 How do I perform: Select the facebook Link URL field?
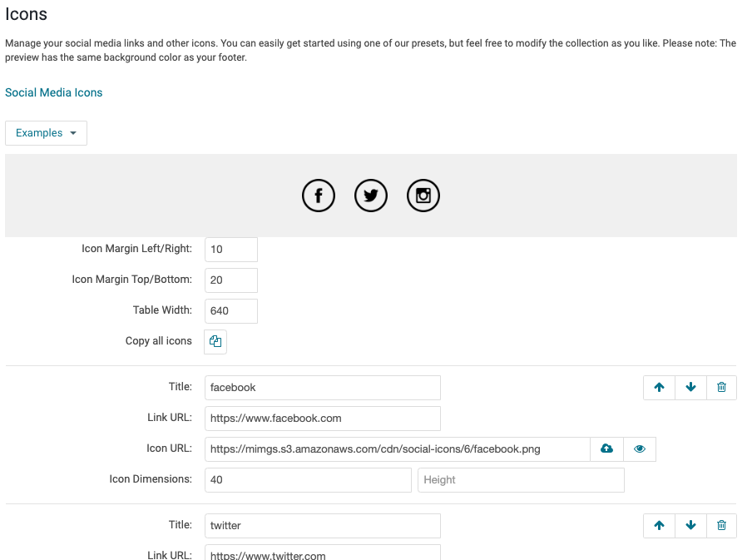pos(322,419)
